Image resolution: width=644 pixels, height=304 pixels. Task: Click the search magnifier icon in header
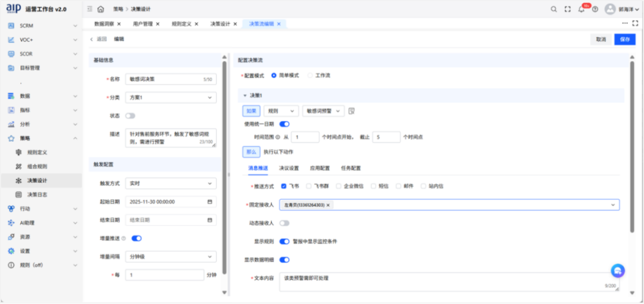tap(554, 9)
